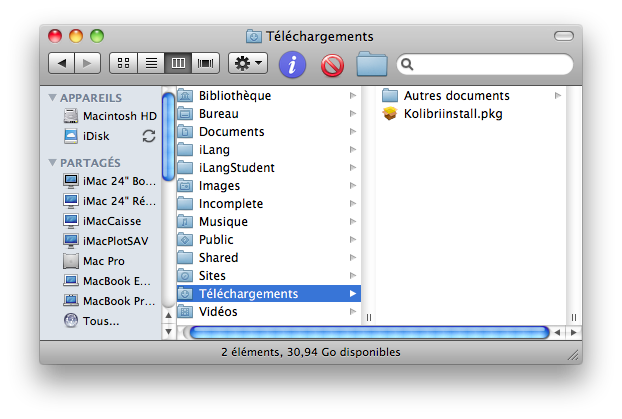Expand Musique with its arrow
The width and height of the screenshot is (622, 419).
[353, 221]
